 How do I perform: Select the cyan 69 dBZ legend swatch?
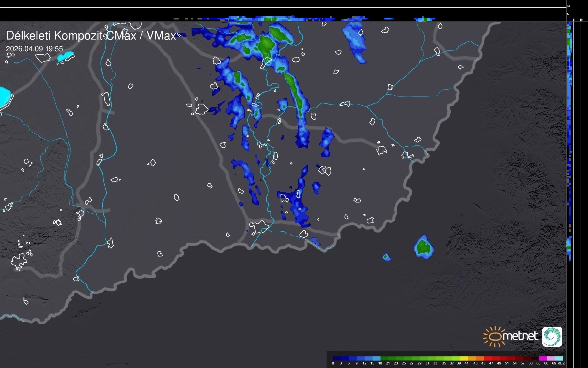pos(558,358)
